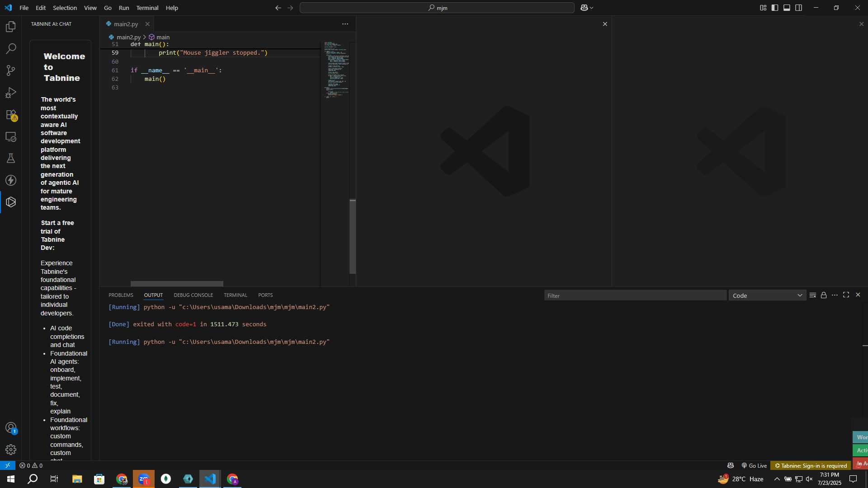Viewport: 868px width, 488px height.
Task: Open the Search view in activity bar
Action: [11, 48]
